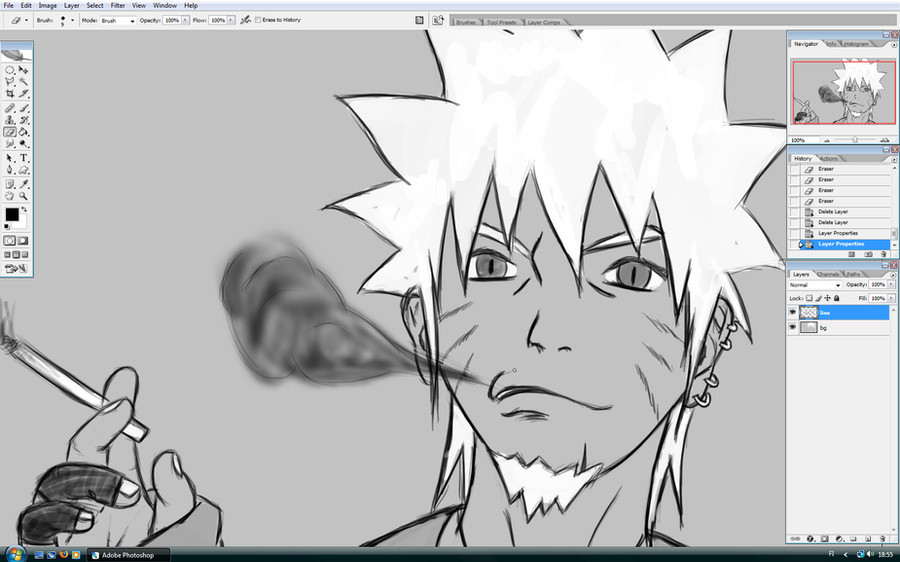
Task: Hide the 'line' layer eye icon
Action: (793, 312)
